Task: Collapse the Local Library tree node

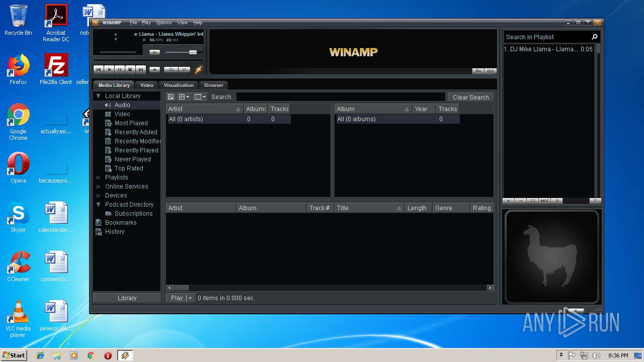Action: pos(99,96)
